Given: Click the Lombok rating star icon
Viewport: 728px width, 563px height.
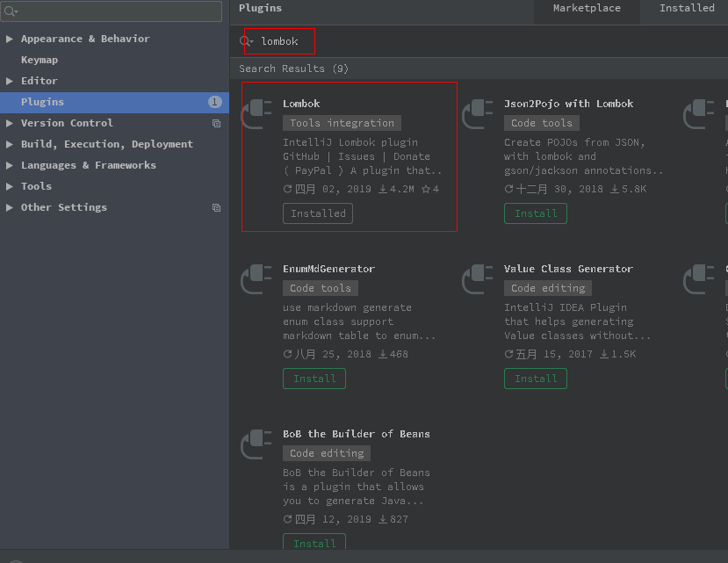Looking at the screenshot, I should pos(426,189).
